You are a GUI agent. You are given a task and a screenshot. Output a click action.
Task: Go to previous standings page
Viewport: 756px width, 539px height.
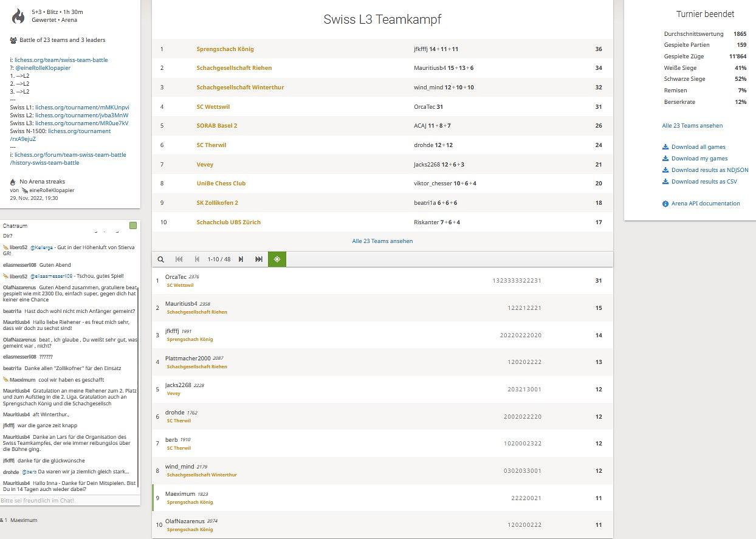point(197,259)
